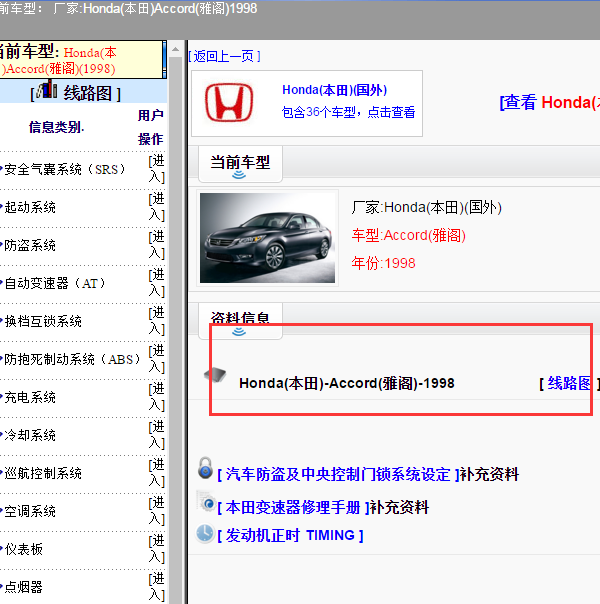Enter 充电系统 via 进入
The width and height of the screenshot is (600, 604).
(156, 397)
